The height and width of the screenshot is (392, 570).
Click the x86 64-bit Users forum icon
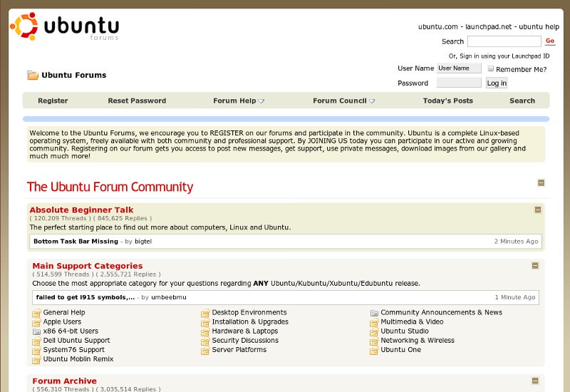pyautogui.click(x=36, y=331)
